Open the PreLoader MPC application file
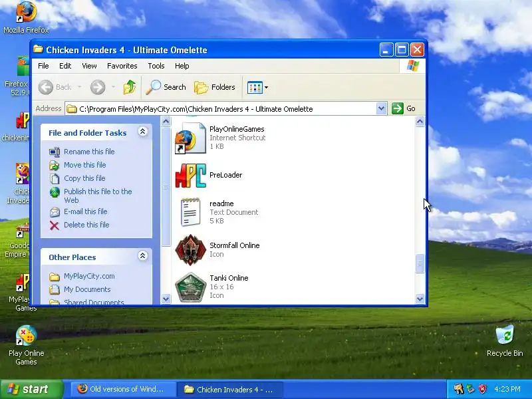 click(190, 176)
